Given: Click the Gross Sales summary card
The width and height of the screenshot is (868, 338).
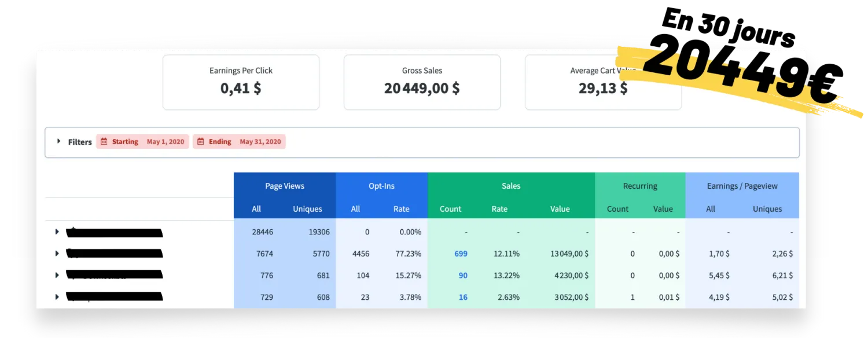Looking at the screenshot, I should click(x=422, y=82).
